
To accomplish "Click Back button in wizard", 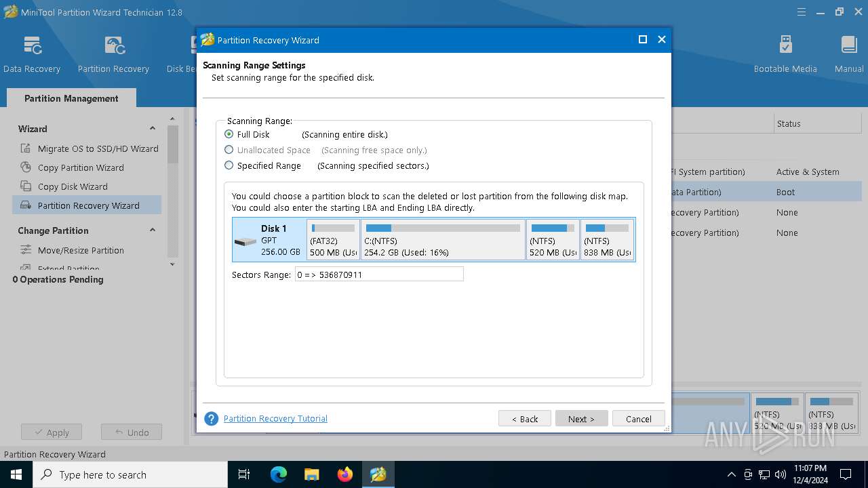I will click(x=524, y=419).
